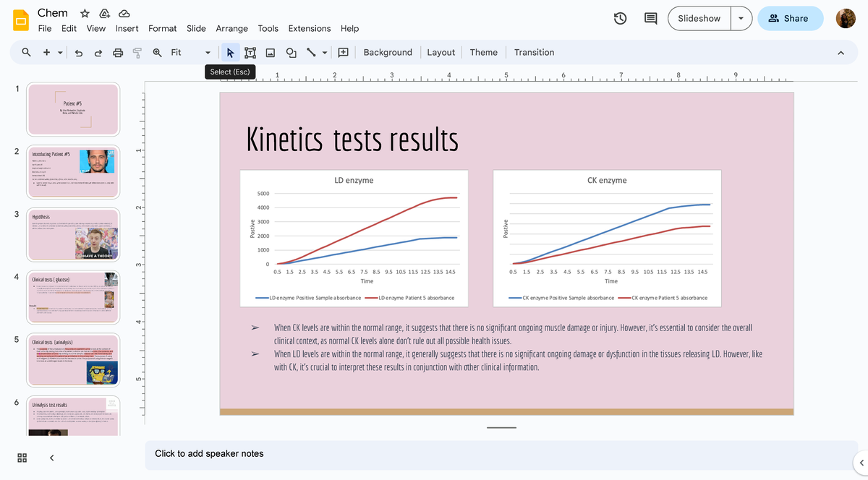
Task: Open the Fit zoom dropdown
Action: 208,52
